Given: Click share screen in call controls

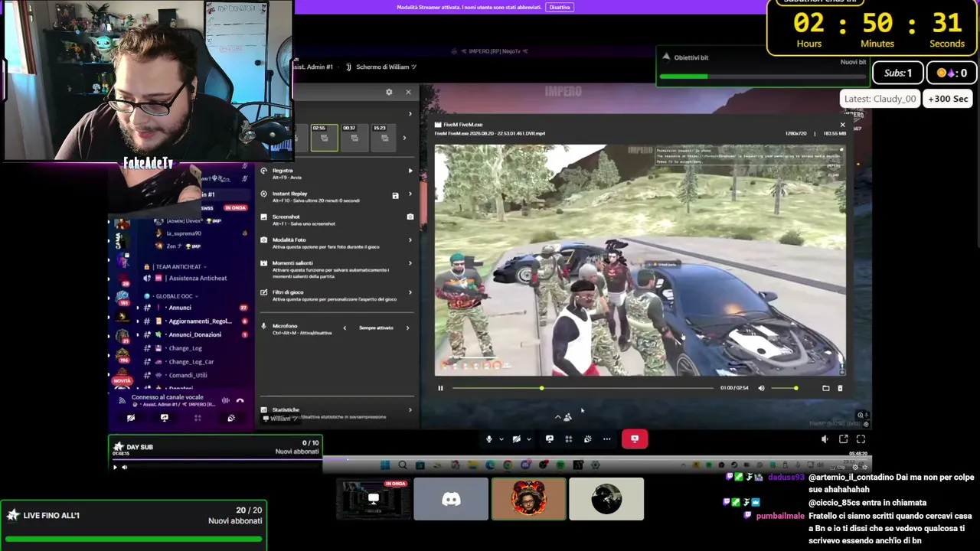Looking at the screenshot, I should click(x=549, y=439).
